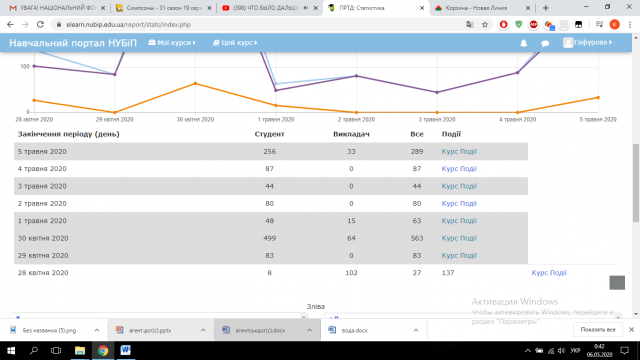Open the агент.дог(с).pptx downloaded file
Image resolution: width=640 pixels, height=360 pixels.
click(150, 330)
